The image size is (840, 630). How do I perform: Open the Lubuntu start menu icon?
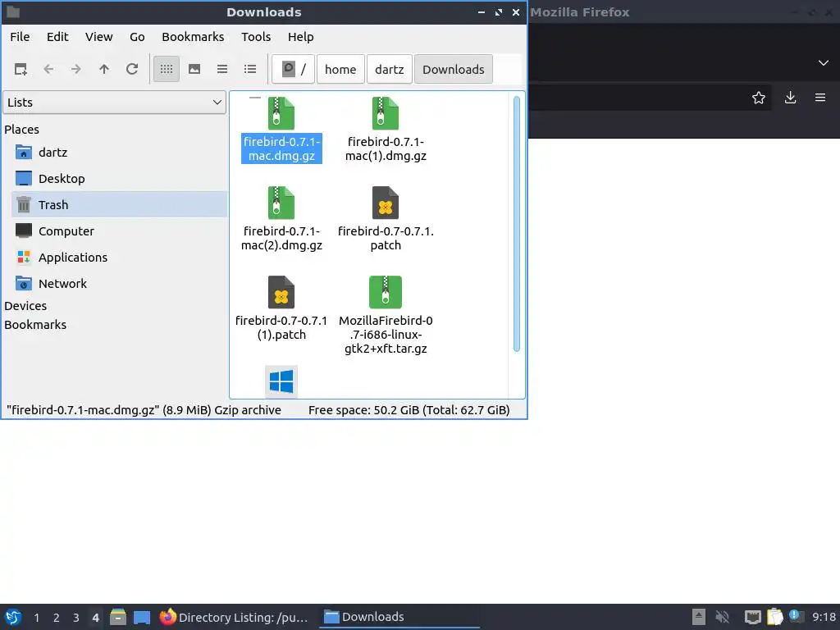(13, 617)
